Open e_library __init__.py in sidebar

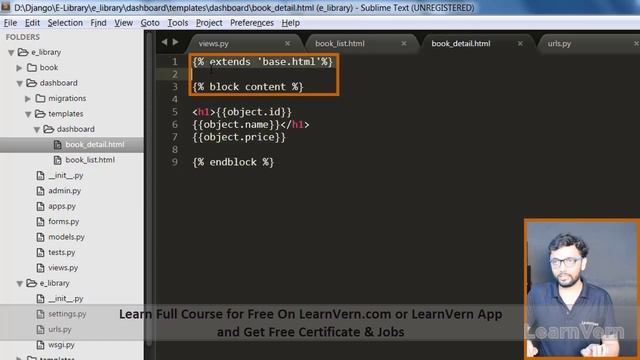(x=66, y=298)
